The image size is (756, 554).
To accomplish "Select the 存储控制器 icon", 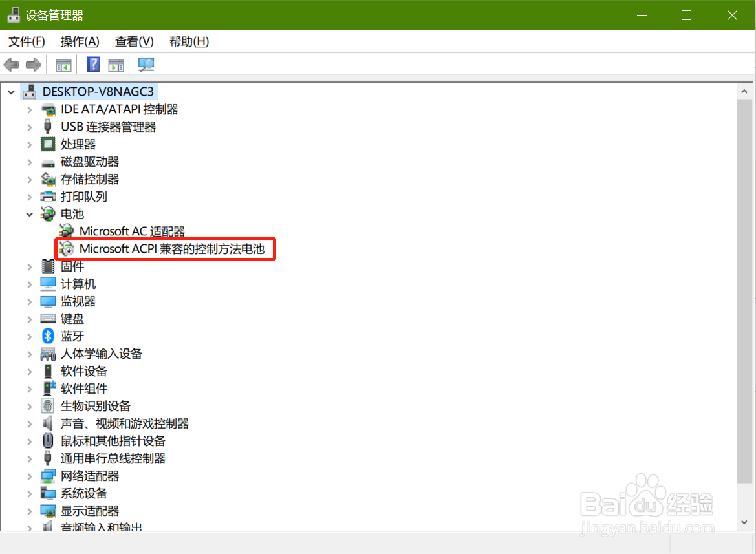I will (49, 179).
